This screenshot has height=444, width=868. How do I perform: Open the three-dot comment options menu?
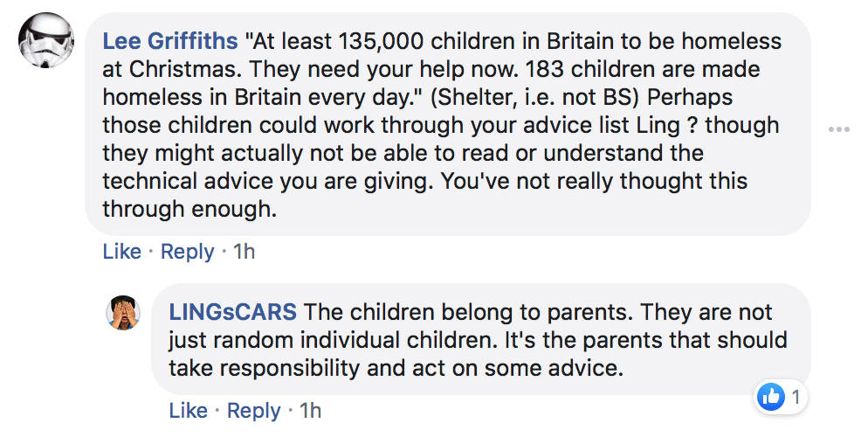coord(838,129)
